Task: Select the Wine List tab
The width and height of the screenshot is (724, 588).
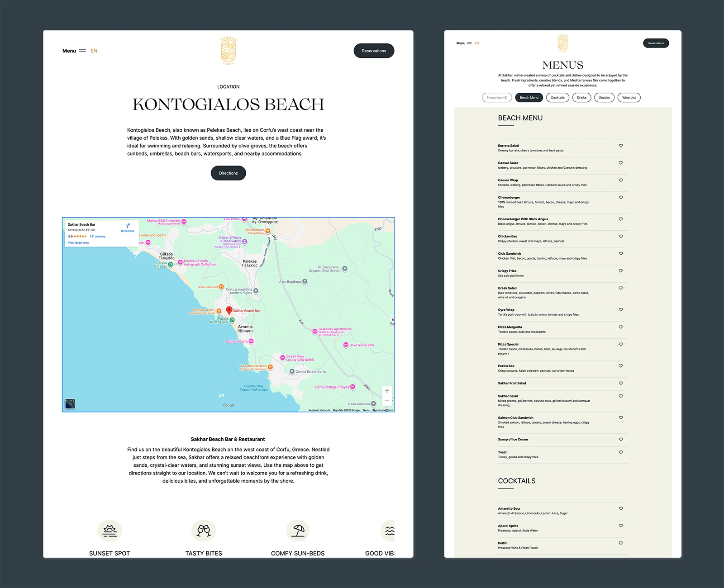Action: (629, 98)
